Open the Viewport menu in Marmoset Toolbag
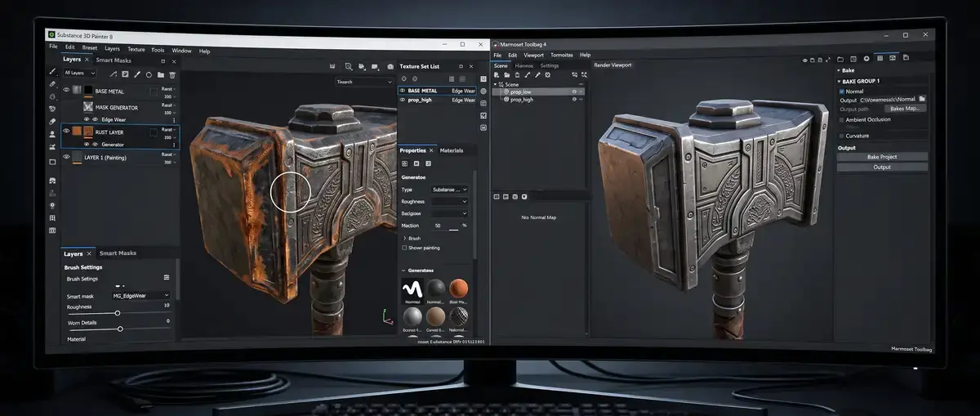Viewport: 980px width, 416px height. tap(533, 56)
